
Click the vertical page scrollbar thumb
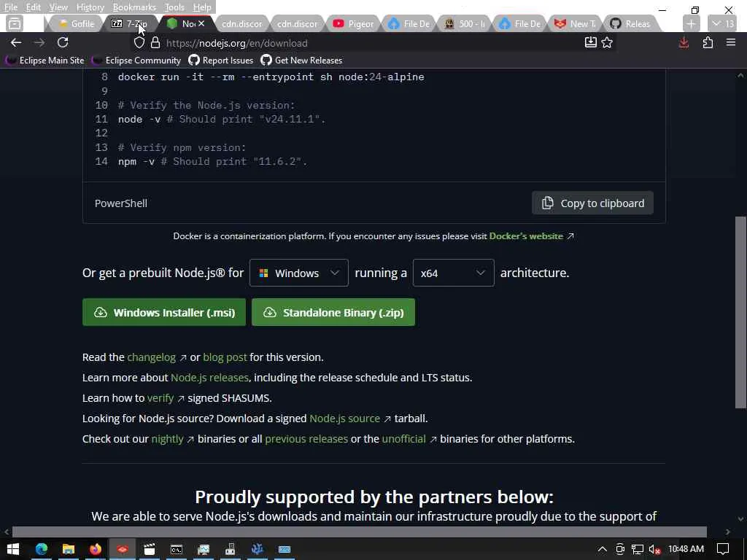[740, 312]
